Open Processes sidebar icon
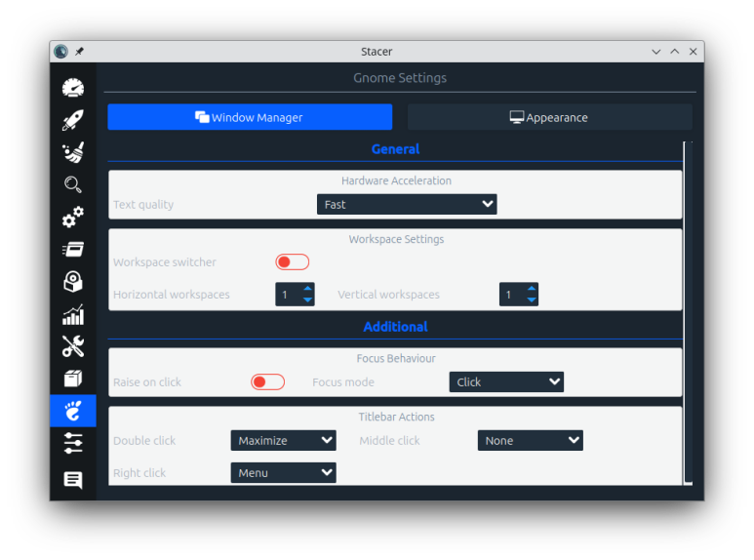 pyautogui.click(x=73, y=249)
